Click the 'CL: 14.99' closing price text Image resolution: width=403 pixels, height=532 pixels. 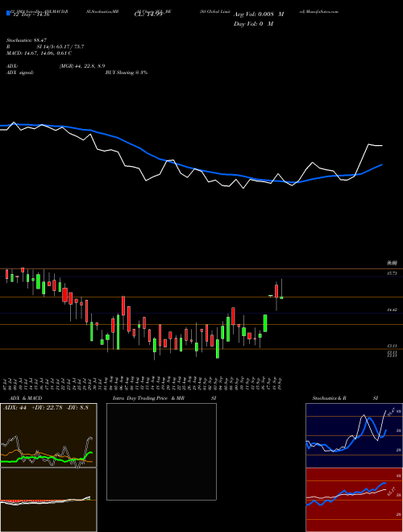(148, 15)
